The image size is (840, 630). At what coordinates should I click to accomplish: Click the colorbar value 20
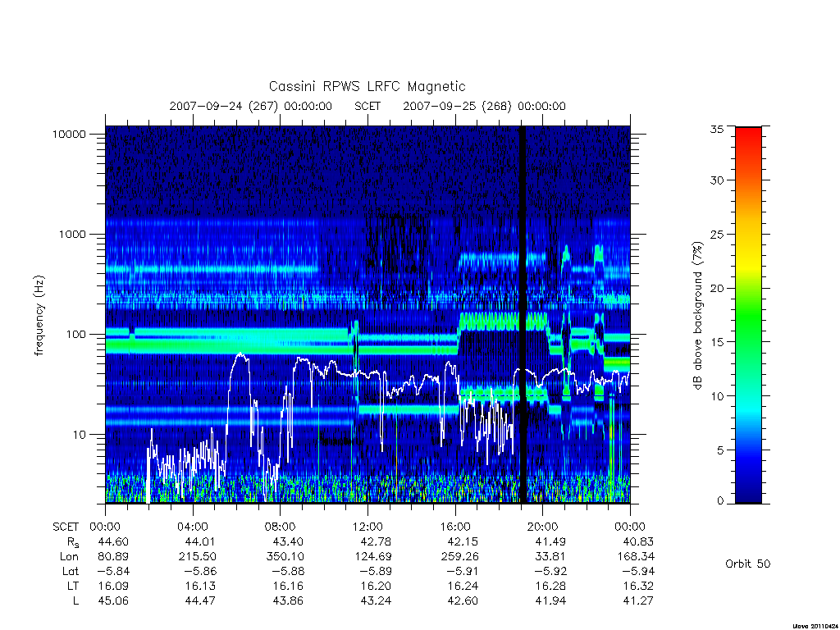tap(717, 288)
